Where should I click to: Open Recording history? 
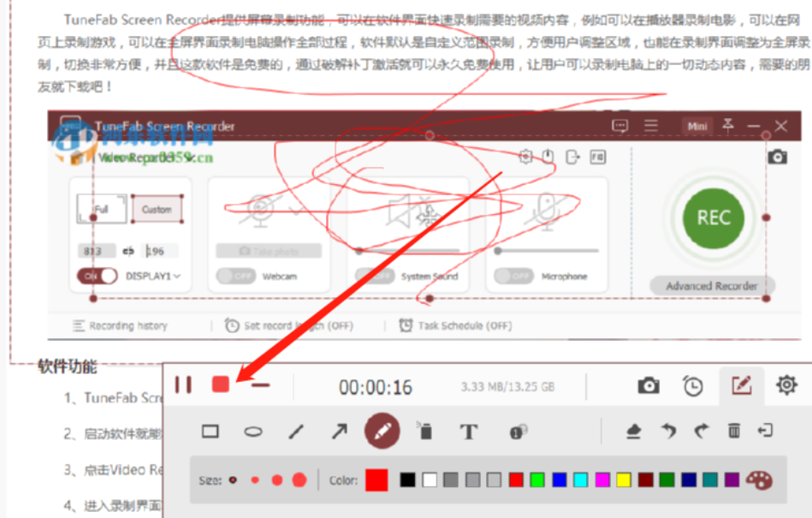(120, 325)
